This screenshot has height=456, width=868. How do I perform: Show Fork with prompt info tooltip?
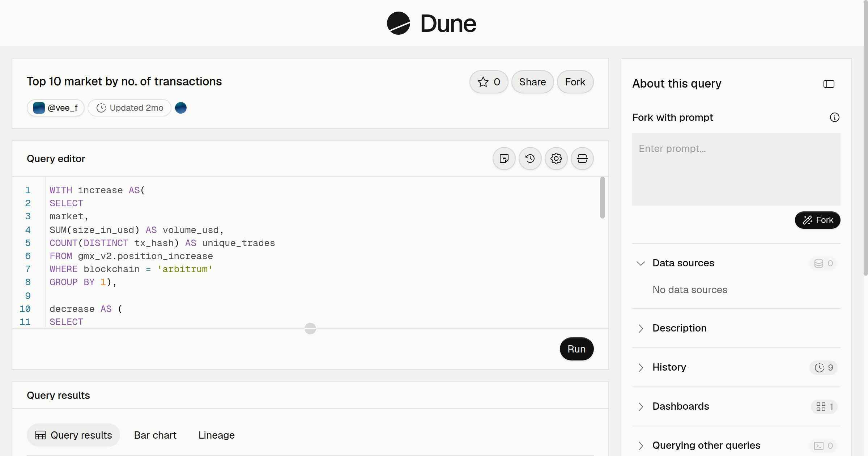click(x=834, y=117)
